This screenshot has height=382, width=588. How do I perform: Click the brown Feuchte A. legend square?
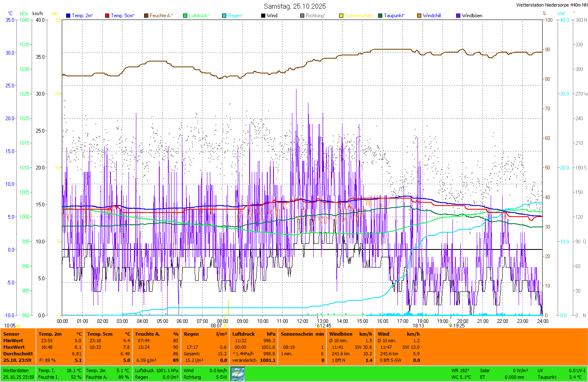click(146, 16)
